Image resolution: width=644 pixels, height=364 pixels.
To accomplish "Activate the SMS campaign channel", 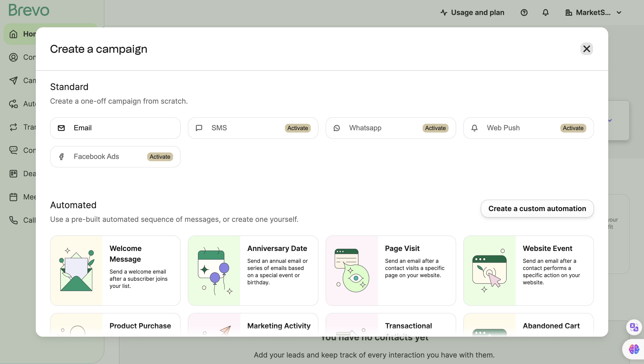I will (297, 128).
